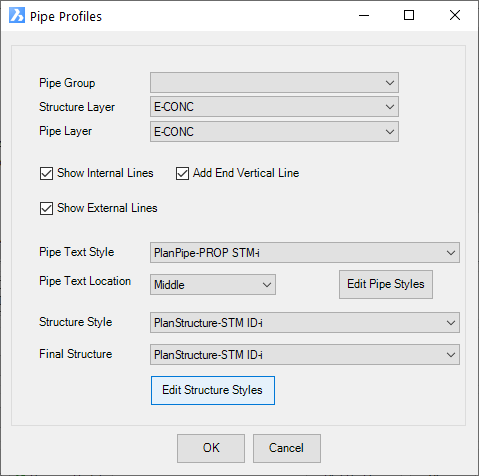Expand the Structure Layer combo box
Screen dimensions: 479x476
pos(274,107)
